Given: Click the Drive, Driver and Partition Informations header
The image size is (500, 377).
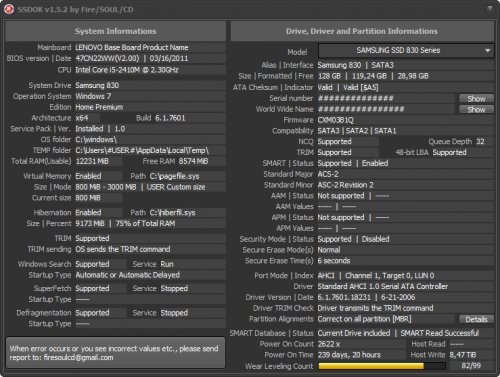Looking at the screenshot, I should 362,31.
